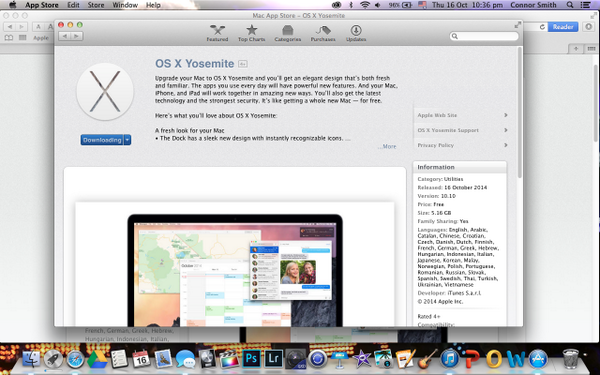The height and width of the screenshot is (375, 600).
Task: Open iMovie star icon in Dock
Action: (362, 359)
